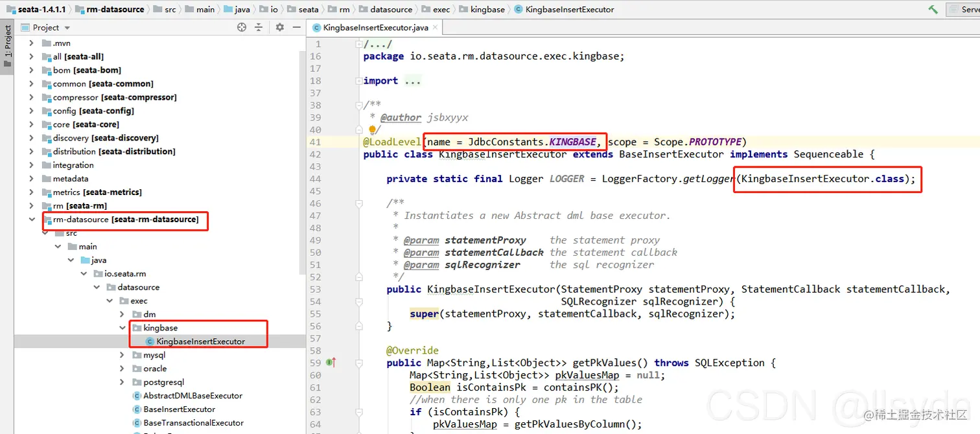Click the config [seata-config] folder icon
This screenshot has width=980, height=434.
pyautogui.click(x=47, y=111)
